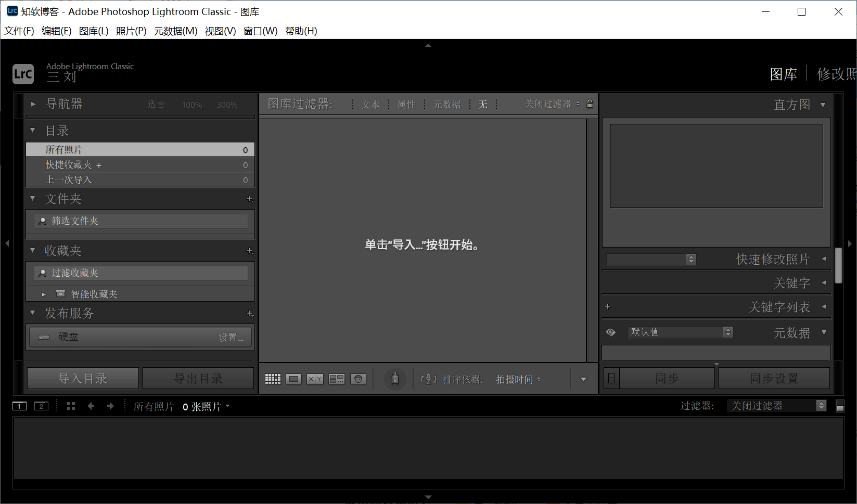Add a folder with plus icon
The image size is (857, 504).
tap(250, 199)
